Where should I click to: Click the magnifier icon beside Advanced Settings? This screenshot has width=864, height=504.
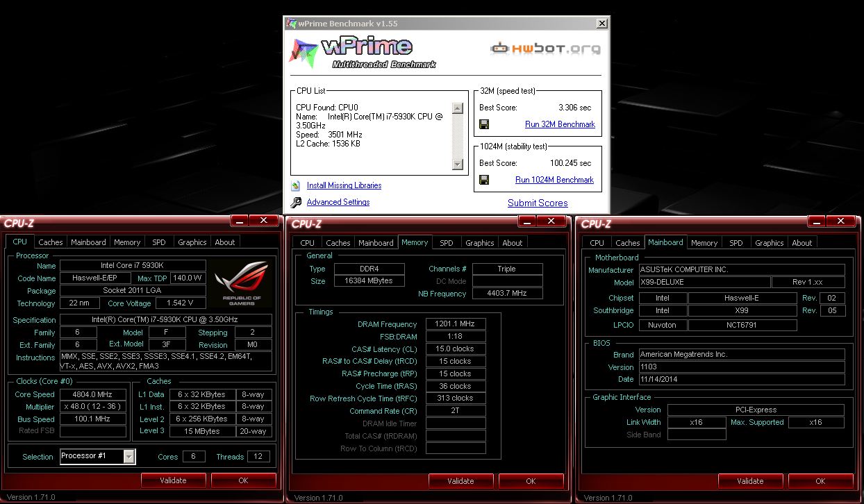point(295,203)
